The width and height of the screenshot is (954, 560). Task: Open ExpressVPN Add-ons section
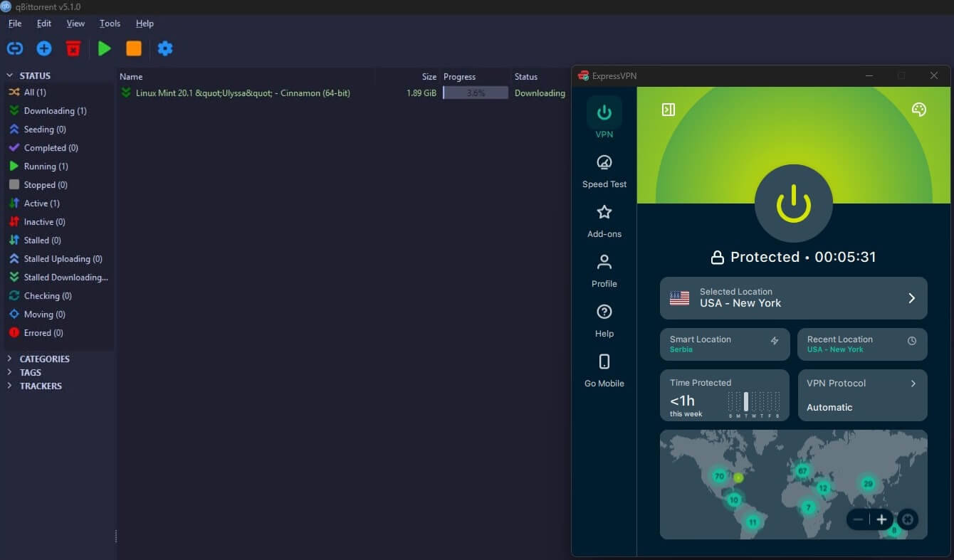604,221
